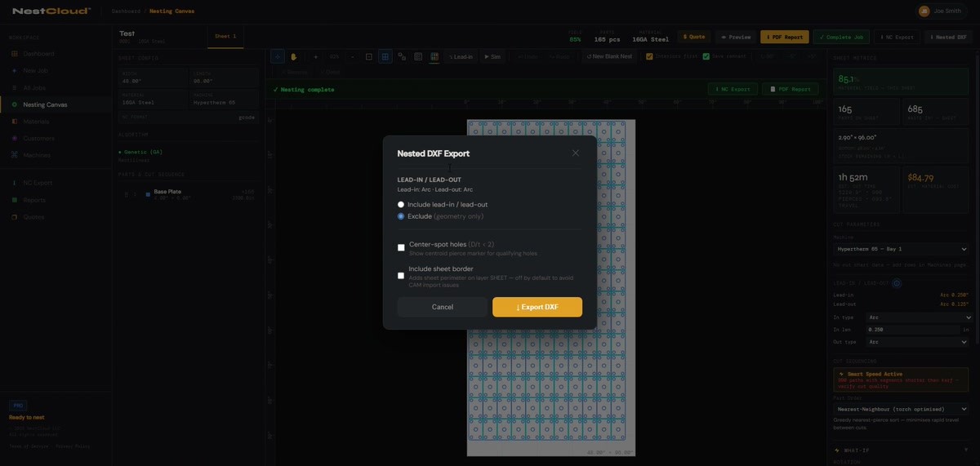Open Quotes in the sidebar
The image size is (980, 466).
coord(56,217)
